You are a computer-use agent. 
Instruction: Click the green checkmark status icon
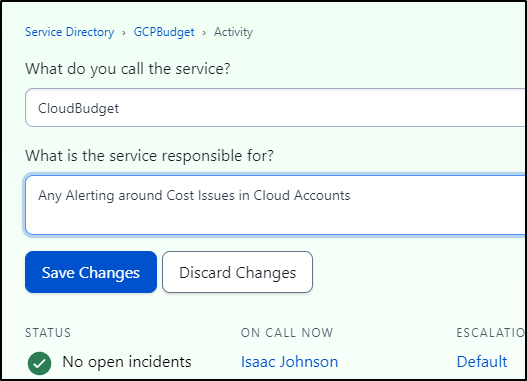(40, 363)
